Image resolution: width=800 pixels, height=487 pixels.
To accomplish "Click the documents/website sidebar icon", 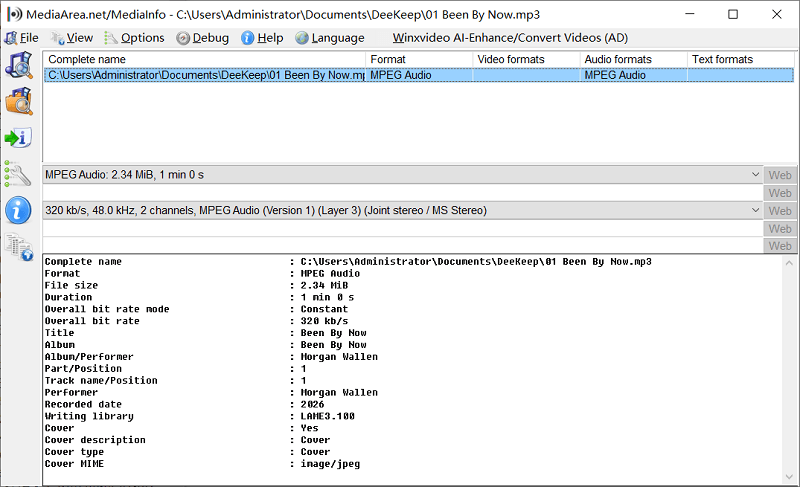I will (x=19, y=247).
